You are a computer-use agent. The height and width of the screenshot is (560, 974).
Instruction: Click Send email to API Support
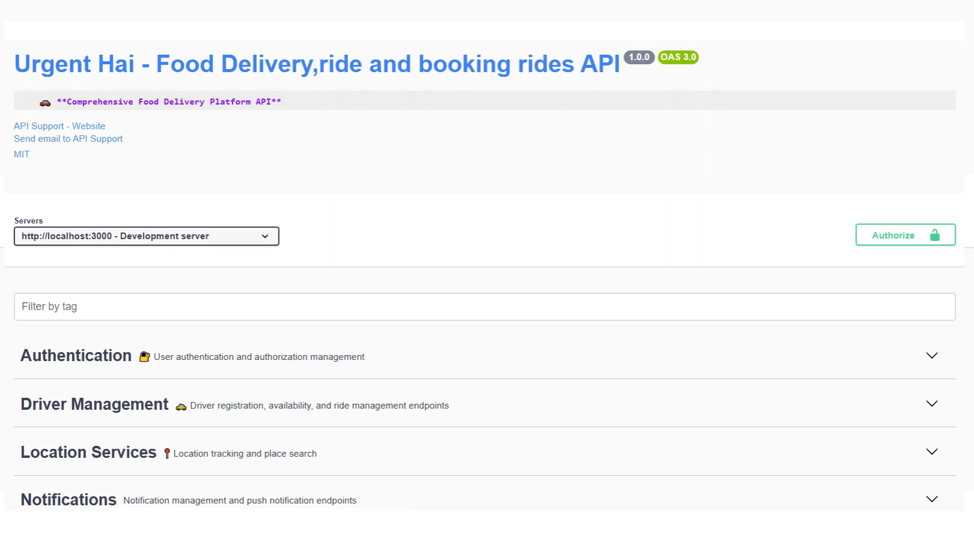(68, 139)
